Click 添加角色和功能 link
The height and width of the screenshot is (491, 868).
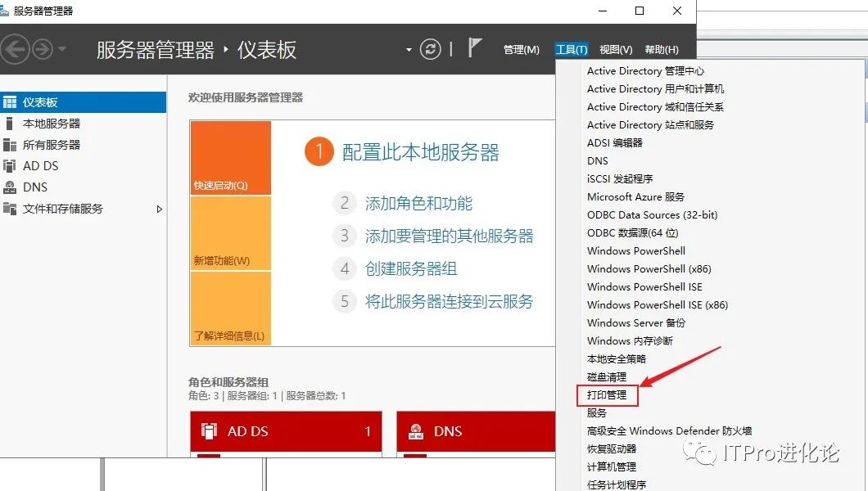click(418, 204)
